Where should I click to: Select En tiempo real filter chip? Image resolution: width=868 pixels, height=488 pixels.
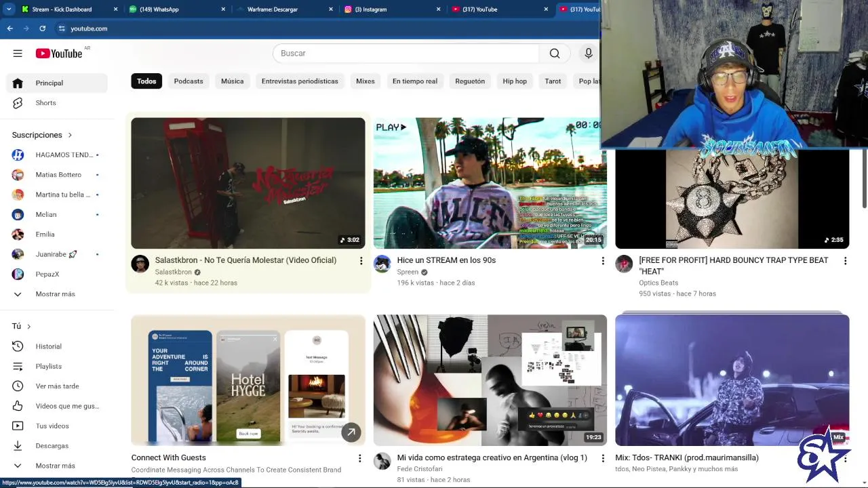tap(415, 81)
